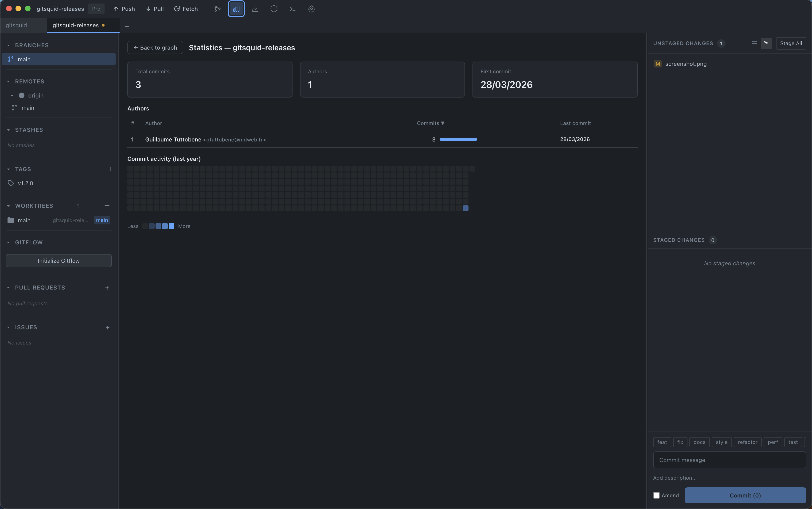Switch unstaged changes to list view
The image size is (812, 509).
point(754,43)
